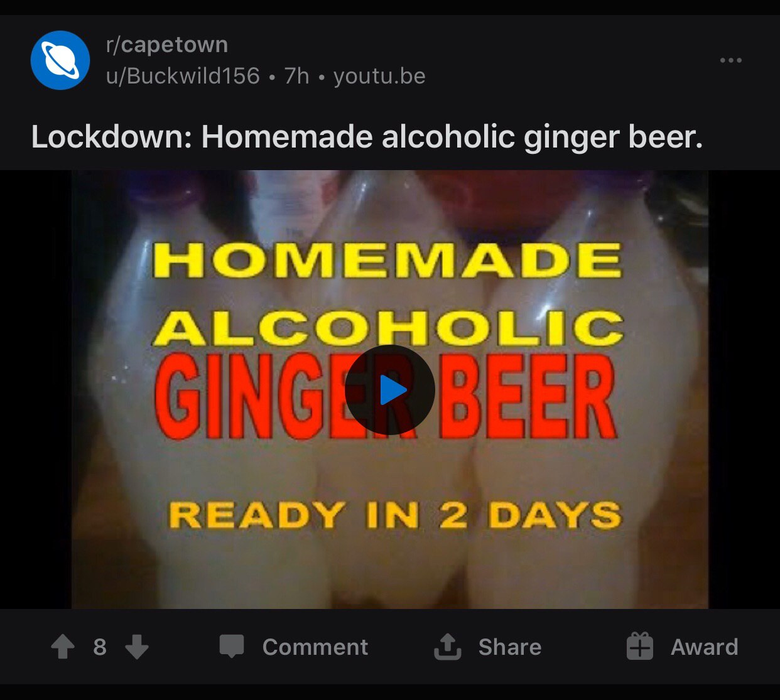The height and width of the screenshot is (700, 780).
Task: Open the r/capetown subreddit link
Action: tap(167, 45)
